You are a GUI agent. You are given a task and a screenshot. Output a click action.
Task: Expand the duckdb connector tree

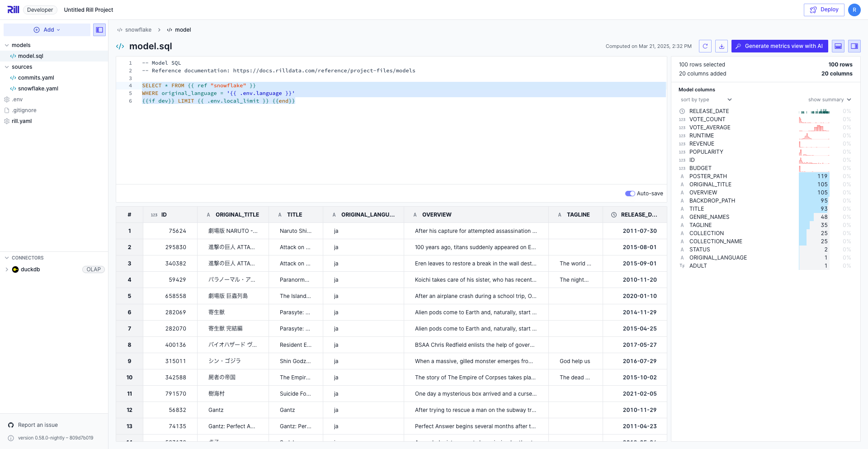(7, 269)
